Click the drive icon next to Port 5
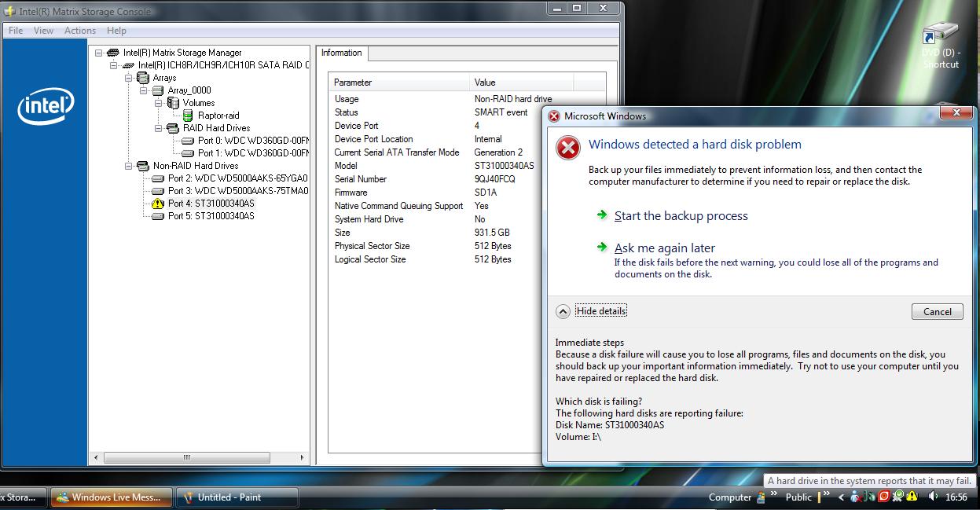980x510 pixels. (158, 216)
